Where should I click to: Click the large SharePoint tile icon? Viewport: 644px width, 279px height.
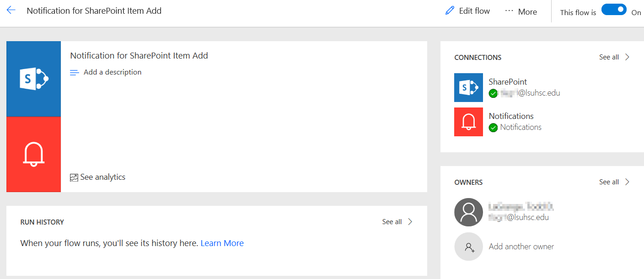click(33, 79)
